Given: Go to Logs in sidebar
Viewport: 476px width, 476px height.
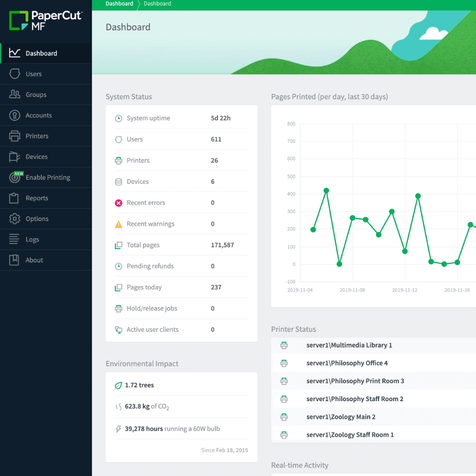Looking at the screenshot, I should 32,239.
